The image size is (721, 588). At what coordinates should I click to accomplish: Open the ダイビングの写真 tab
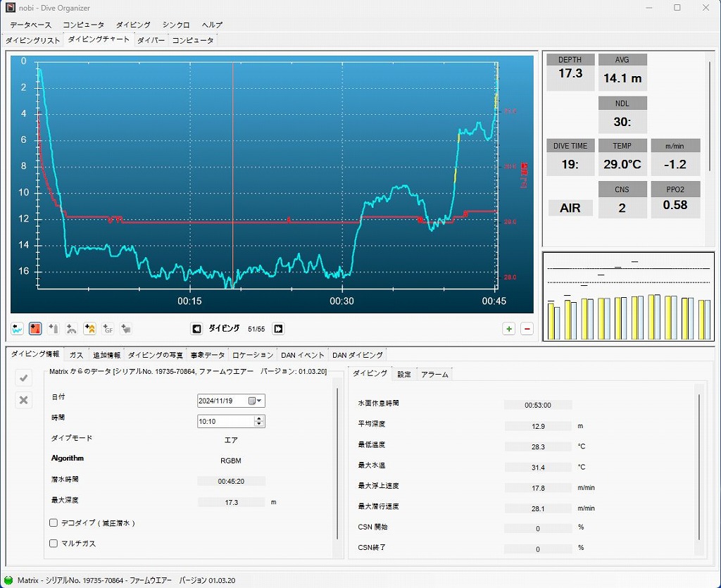pyautogui.click(x=156, y=355)
